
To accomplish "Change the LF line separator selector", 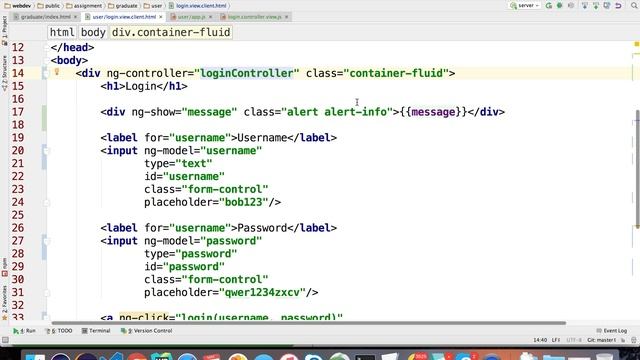I will tap(556, 340).
